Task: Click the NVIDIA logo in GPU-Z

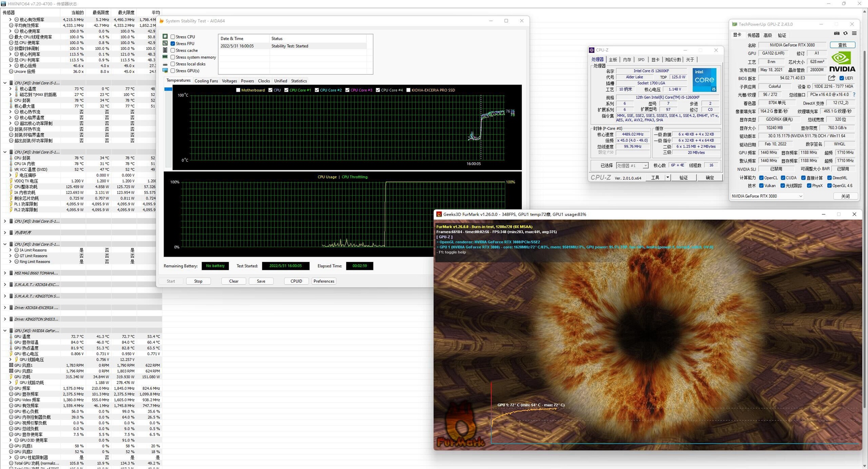Action: pos(842,62)
